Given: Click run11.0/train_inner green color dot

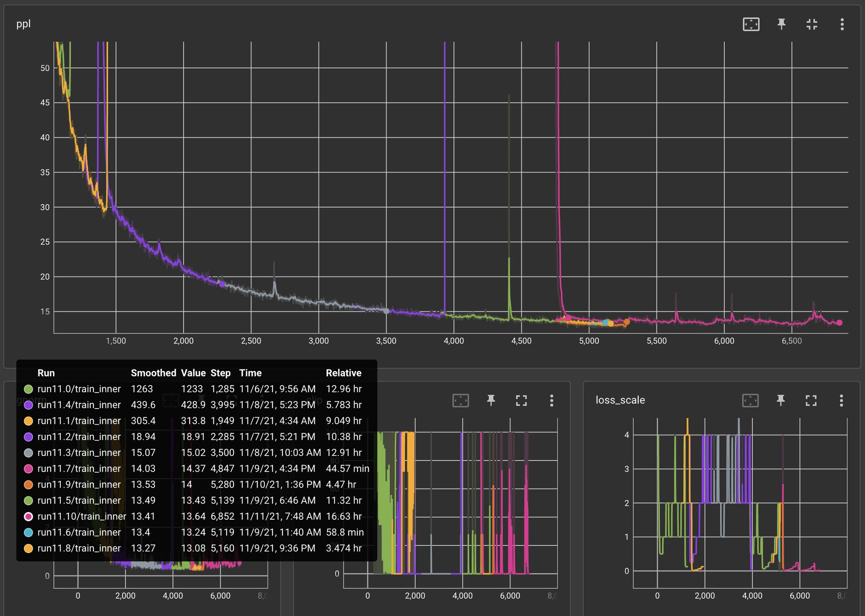Looking at the screenshot, I should point(28,389).
